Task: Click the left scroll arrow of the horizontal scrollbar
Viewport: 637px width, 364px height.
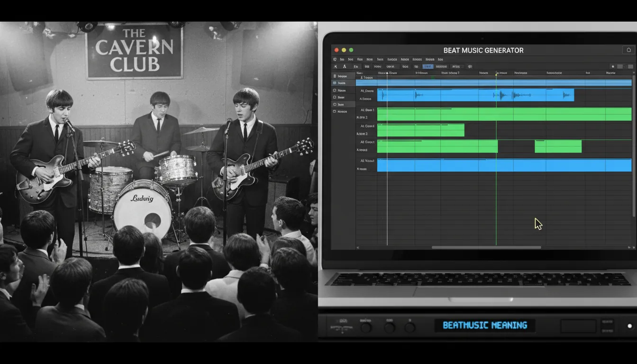Action: tap(358, 247)
